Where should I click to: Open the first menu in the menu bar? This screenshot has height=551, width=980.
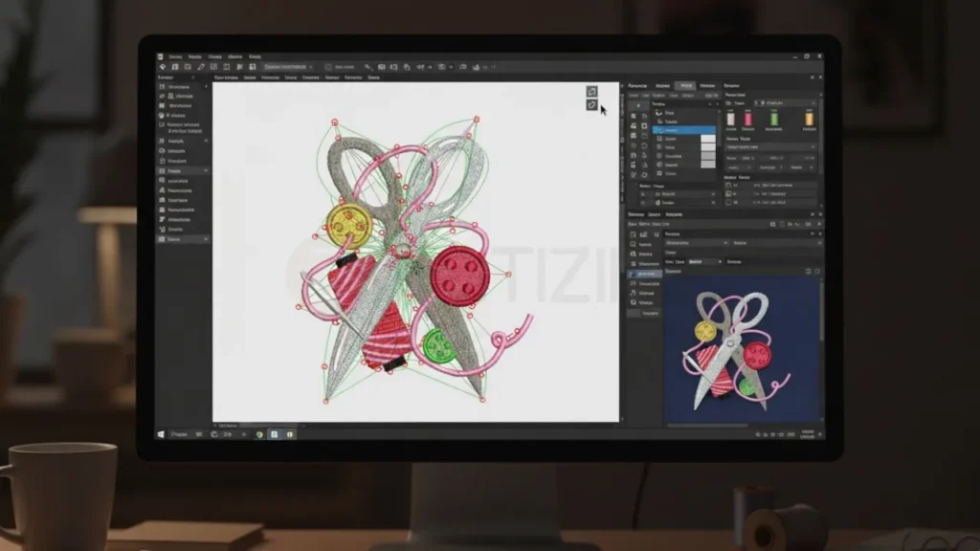(174, 56)
